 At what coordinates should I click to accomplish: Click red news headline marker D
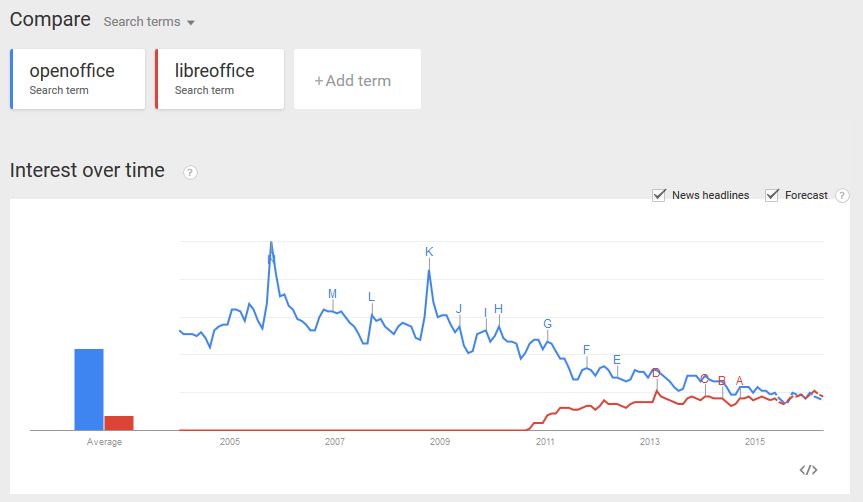coord(656,374)
